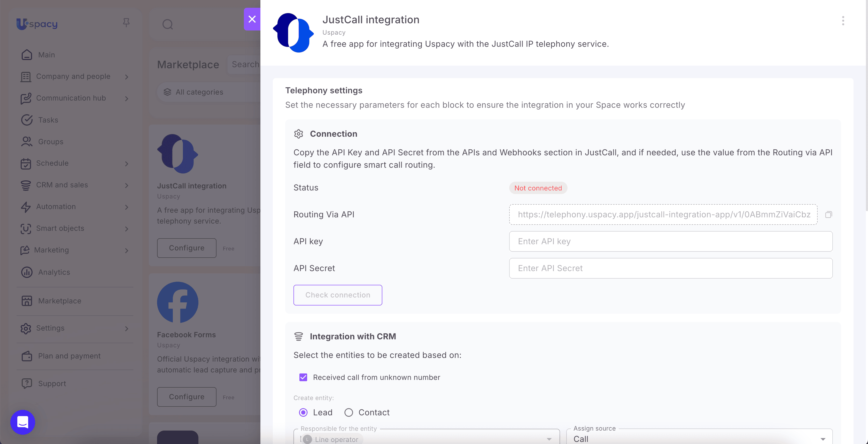Click the Connection section gear icon
Viewport: 868px width, 444px height.
pyautogui.click(x=299, y=134)
